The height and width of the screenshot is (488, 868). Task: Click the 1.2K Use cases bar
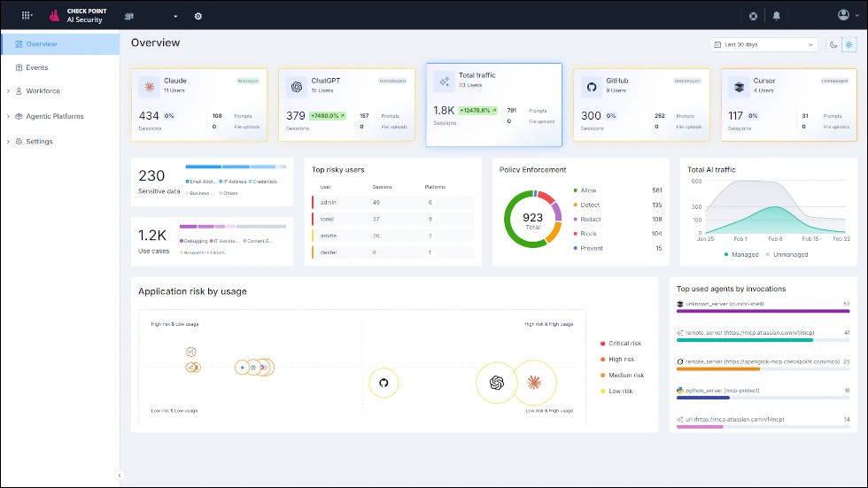point(232,227)
